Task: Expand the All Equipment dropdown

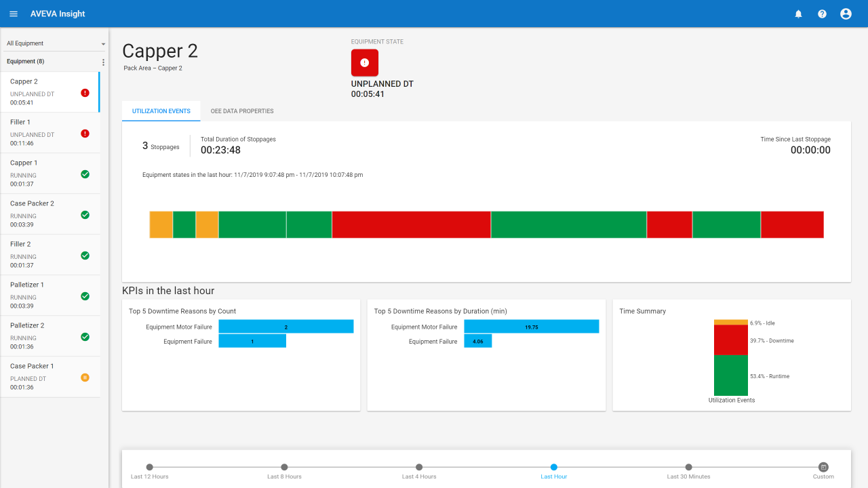Action: [x=56, y=43]
